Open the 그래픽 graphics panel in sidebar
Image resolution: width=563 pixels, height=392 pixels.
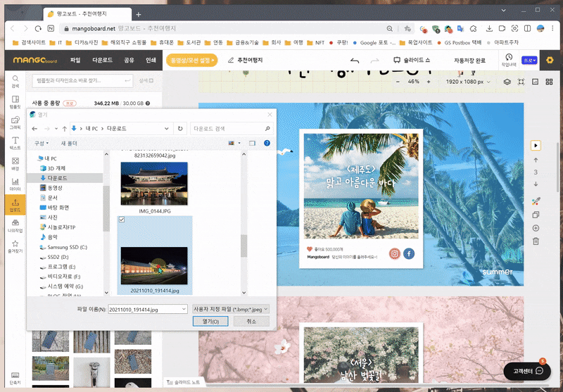pyautogui.click(x=15, y=122)
